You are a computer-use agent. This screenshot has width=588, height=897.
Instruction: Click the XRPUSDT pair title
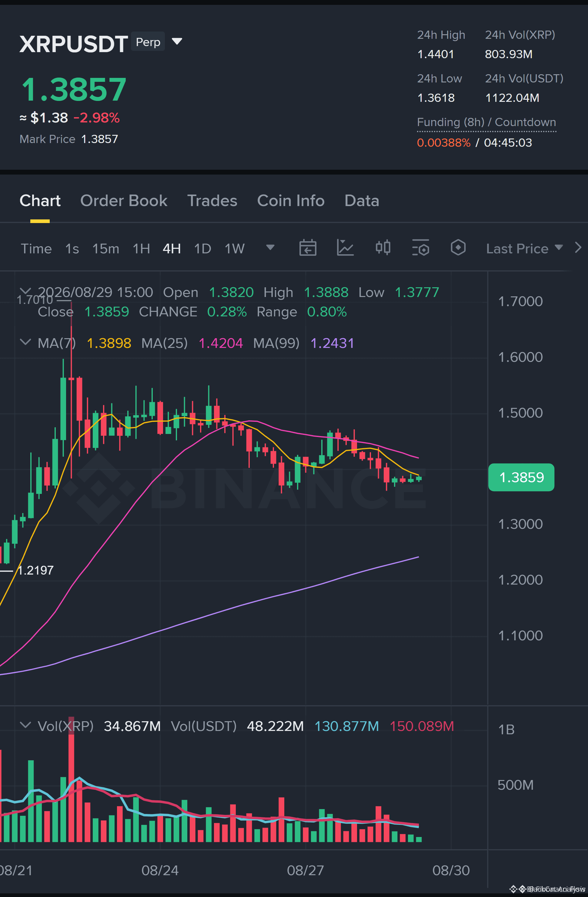coord(73,44)
